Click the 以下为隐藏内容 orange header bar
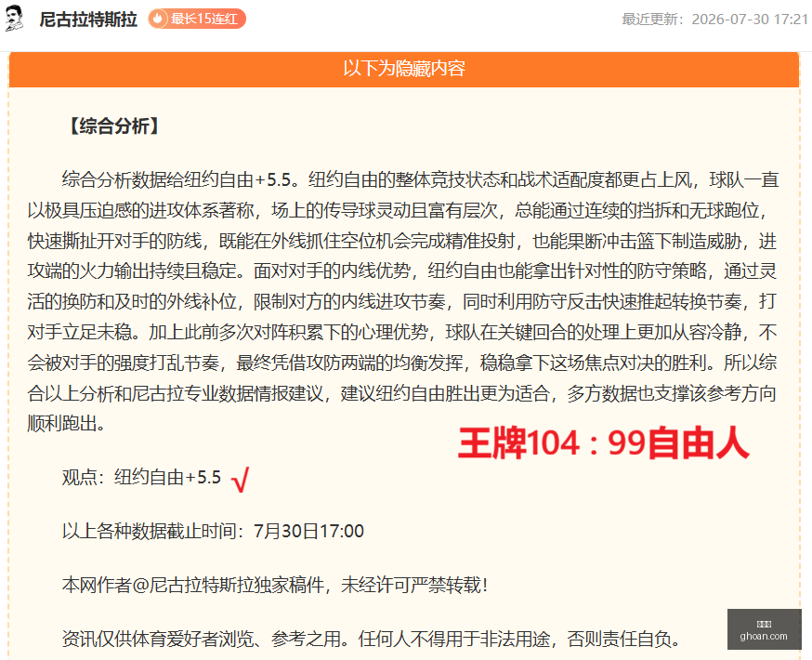This screenshot has width=812, height=660. coord(404,69)
